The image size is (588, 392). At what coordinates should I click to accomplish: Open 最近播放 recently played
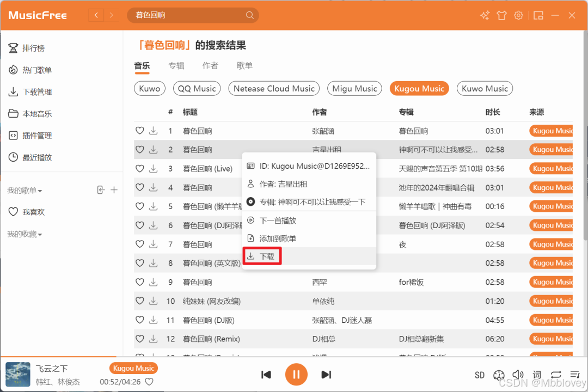(x=30, y=157)
